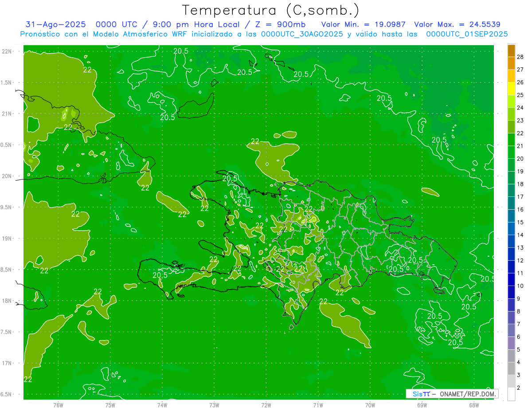
Task: Click the "75W" longitude axis label
Action: (x=110, y=405)
